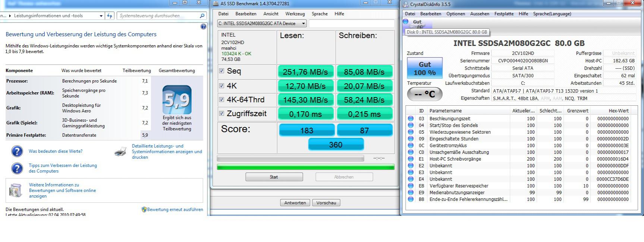
Task: Click the AS SSD Benchmark title bar icon
Action: click(x=216, y=3)
